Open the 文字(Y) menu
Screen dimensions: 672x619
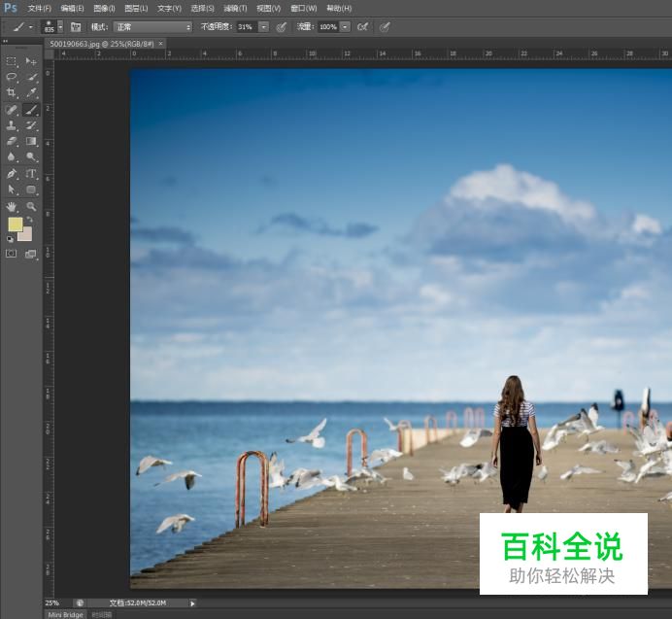[169, 8]
